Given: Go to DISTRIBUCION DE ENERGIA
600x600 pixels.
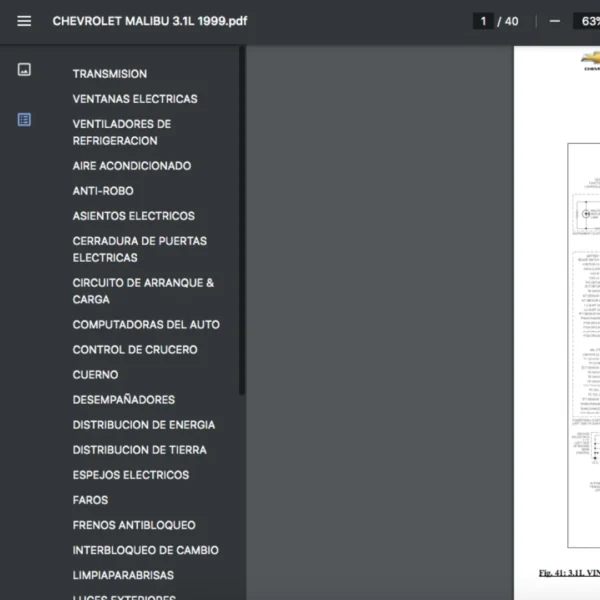Looking at the screenshot, I should tap(144, 425).
